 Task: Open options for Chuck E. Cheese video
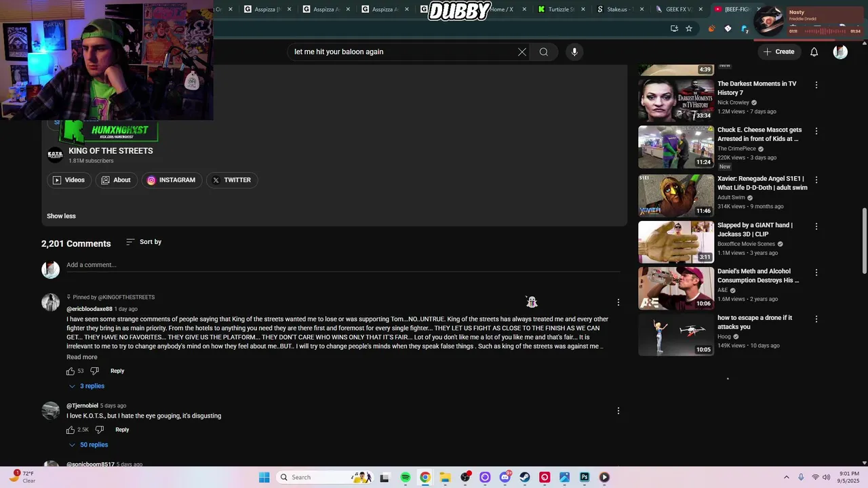[x=816, y=131]
